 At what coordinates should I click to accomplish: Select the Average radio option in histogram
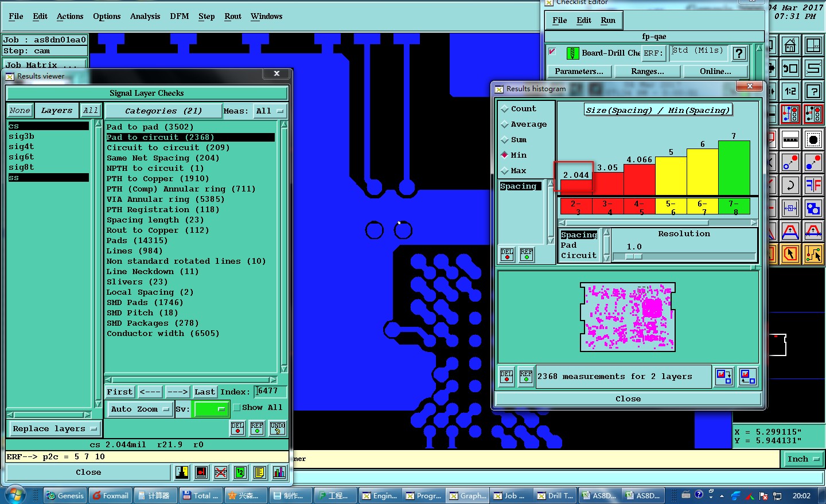pyautogui.click(x=524, y=124)
